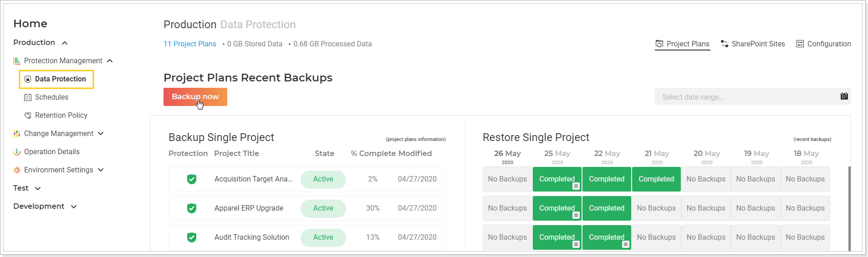
Task: Click the Schedules calendar icon in sidebar
Action: tap(28, 97)
